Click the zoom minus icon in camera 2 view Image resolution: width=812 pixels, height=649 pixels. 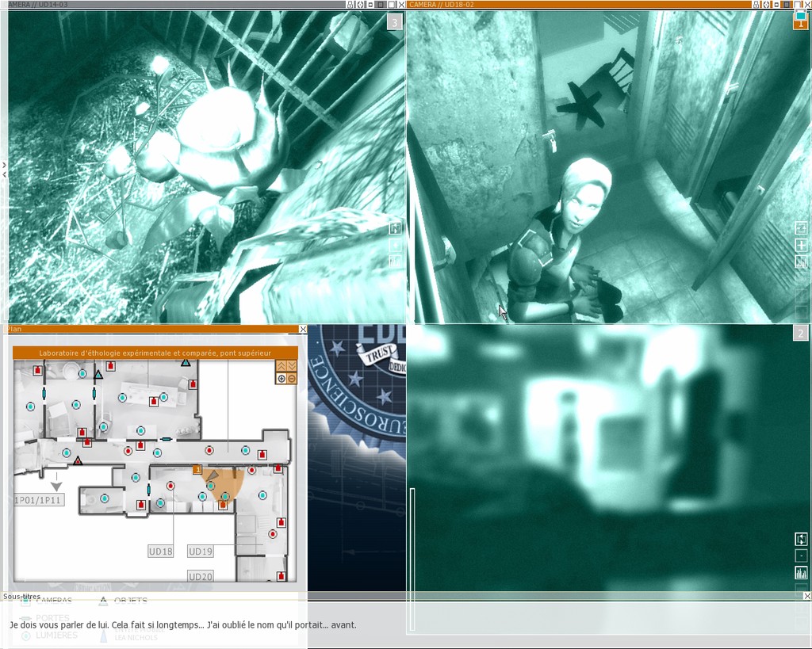[x=801, y=555]
